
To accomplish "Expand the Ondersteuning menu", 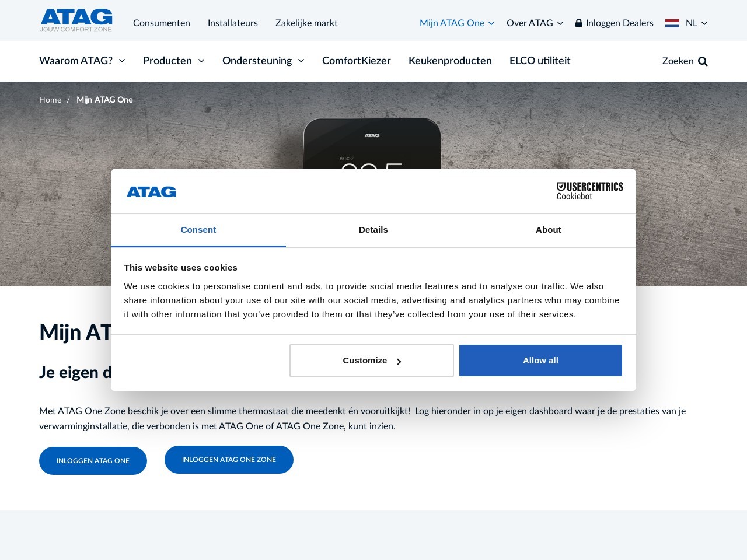I will pyautogui.click(x=263, y=61).
